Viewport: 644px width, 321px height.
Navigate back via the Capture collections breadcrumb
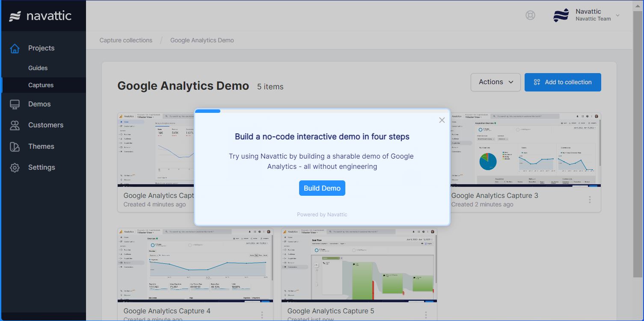point(126,40)
